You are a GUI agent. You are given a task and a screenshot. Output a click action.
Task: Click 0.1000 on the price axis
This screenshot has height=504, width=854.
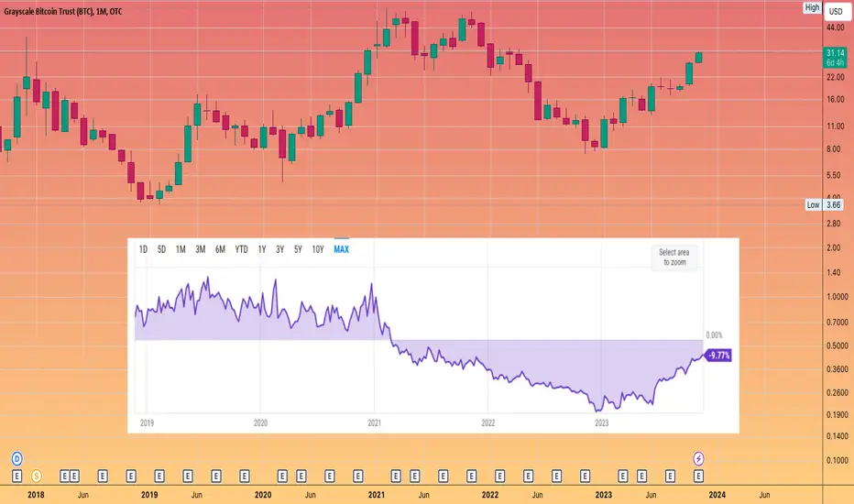(x=838, y=460)
